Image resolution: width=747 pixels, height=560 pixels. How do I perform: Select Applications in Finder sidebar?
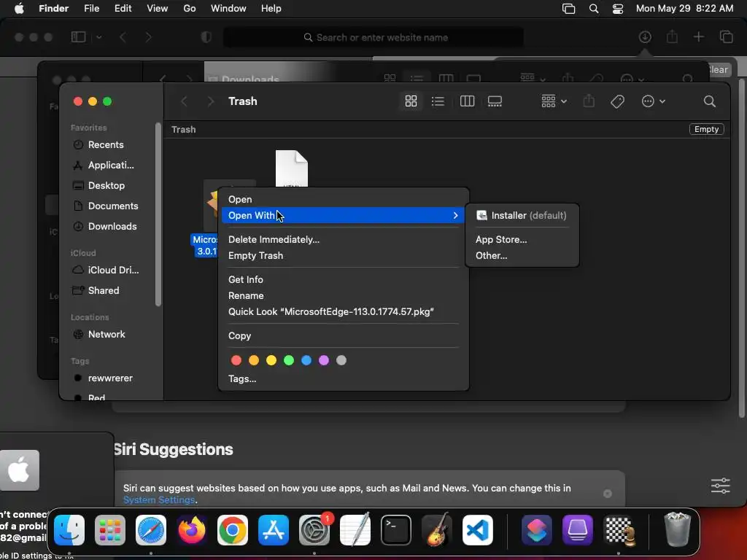coord(103,166)
